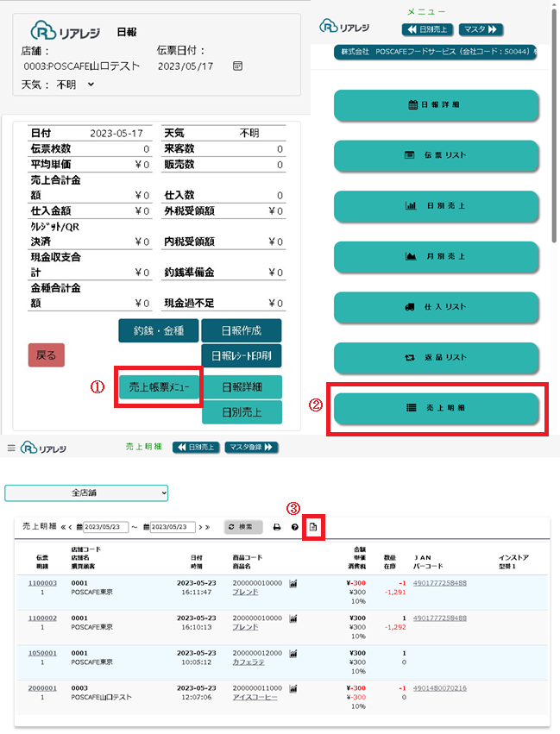The width and height of the screenshot is (560, 734).
Task: Click the リアレジ logo in the 日報 header
Action: pyautogui.click(x=65, y=30)
